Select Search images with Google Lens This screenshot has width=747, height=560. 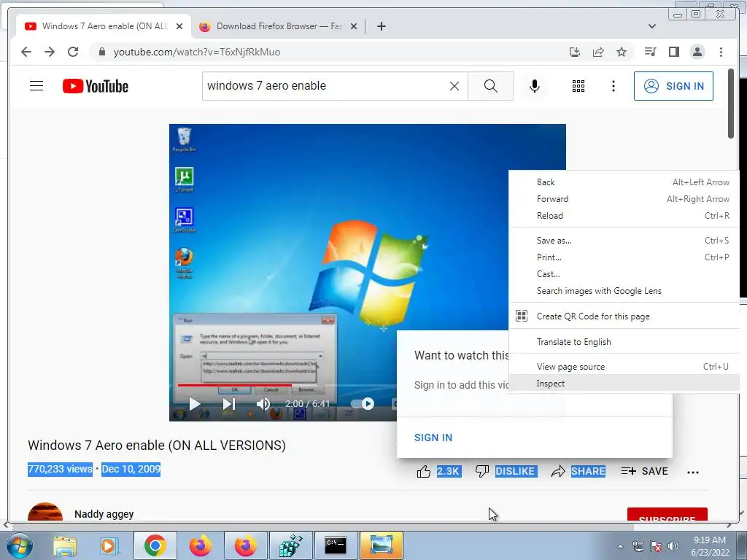(624, 291)
